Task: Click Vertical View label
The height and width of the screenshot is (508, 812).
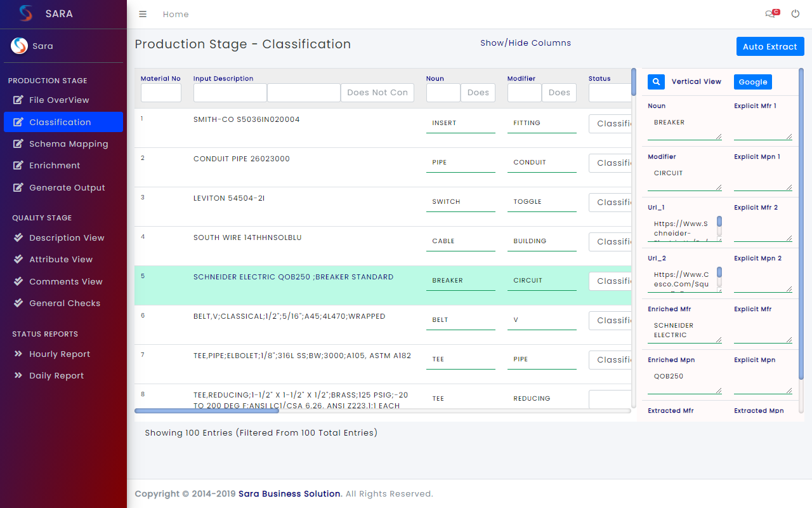Action: point(697,81)
